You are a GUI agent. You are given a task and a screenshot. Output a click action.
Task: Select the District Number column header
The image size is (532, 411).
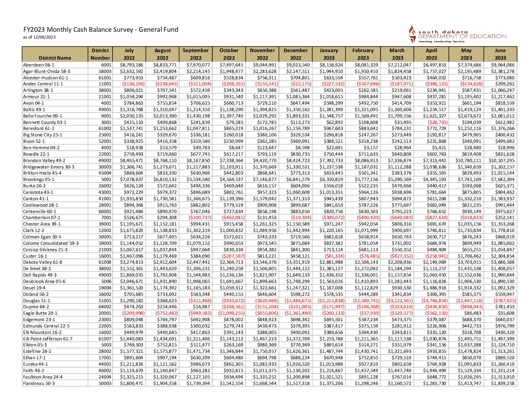100,54
